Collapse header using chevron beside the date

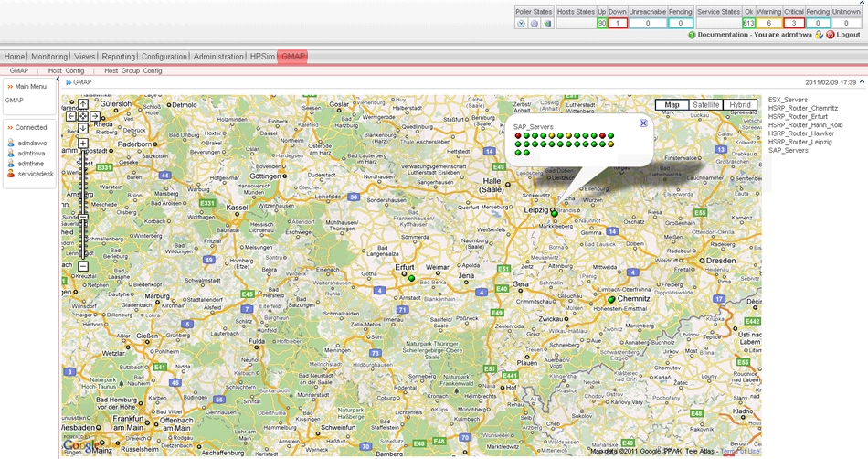pyautogui.click(x=862, y=82)
